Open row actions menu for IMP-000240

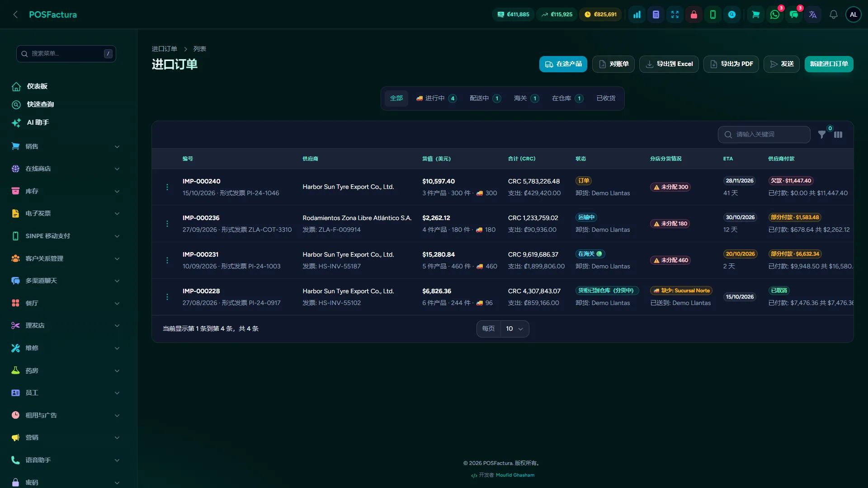tap(167, 187)
